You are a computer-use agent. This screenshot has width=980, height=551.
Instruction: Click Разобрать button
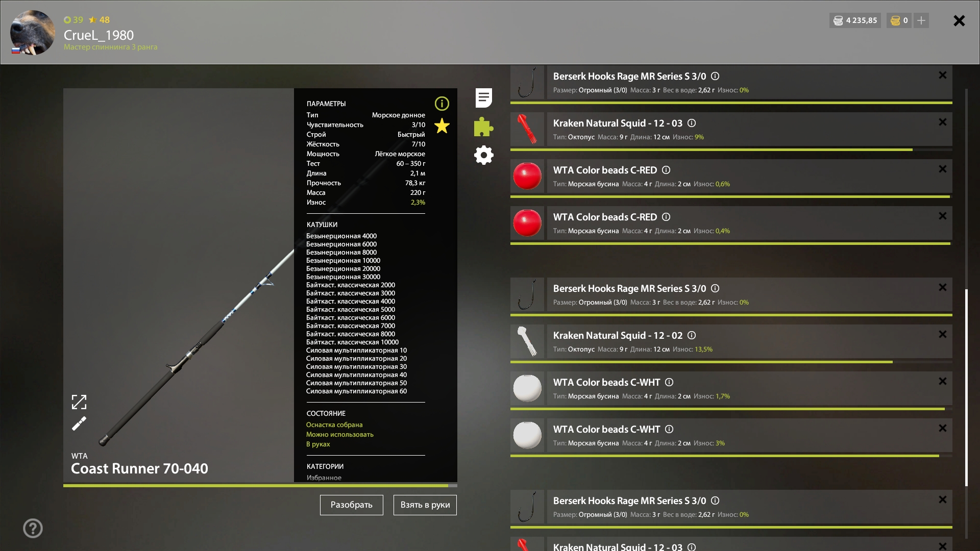point(351,505)
